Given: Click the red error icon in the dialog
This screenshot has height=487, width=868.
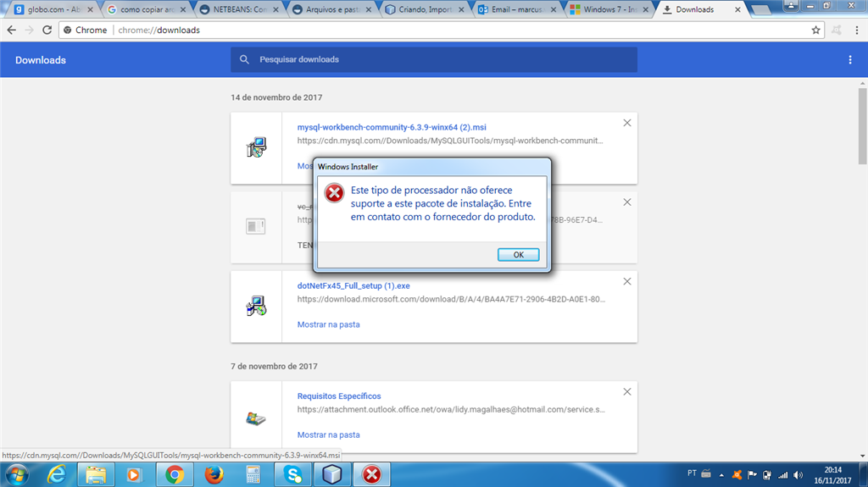Looking at the screenshot, I should click(x=334, y=193).
